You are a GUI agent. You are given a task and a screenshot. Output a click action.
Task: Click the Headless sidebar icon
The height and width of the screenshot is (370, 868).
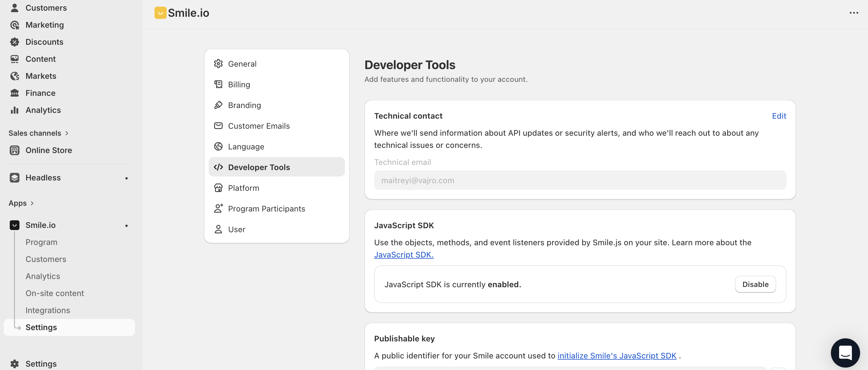pyautogui.click(x=15, y=178)
